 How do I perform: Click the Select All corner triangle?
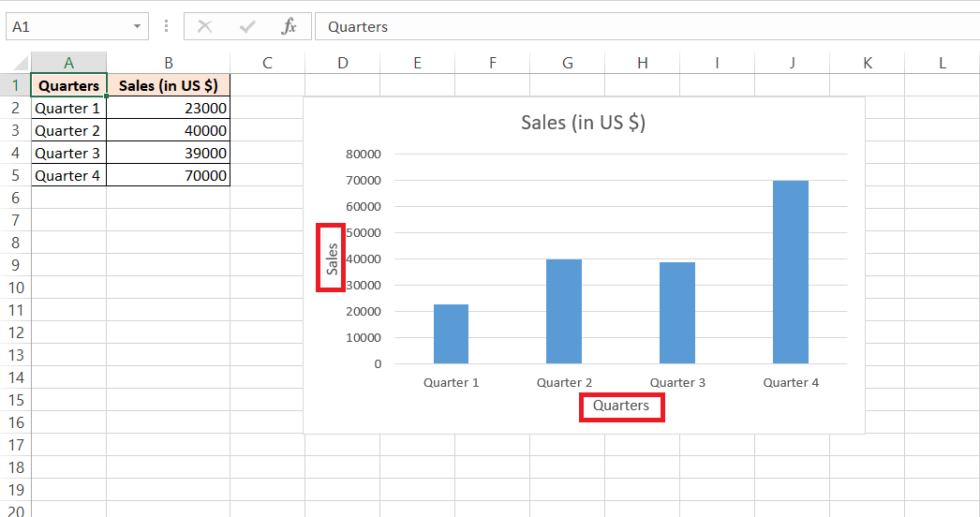click(20, 63)
